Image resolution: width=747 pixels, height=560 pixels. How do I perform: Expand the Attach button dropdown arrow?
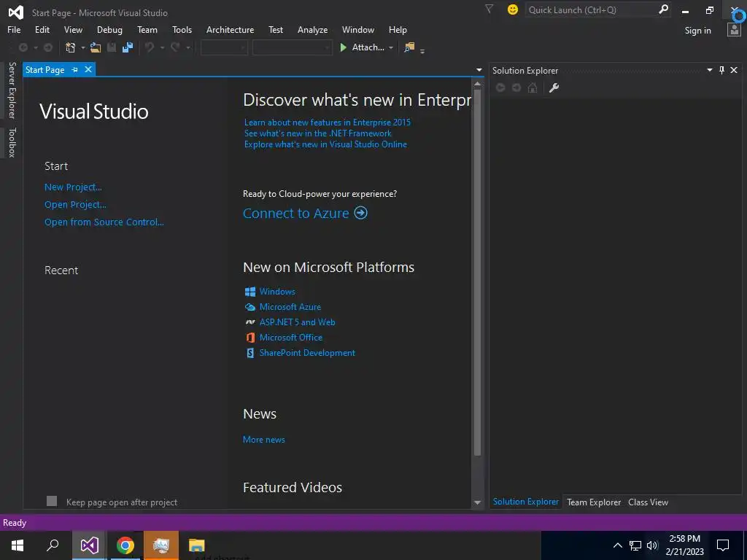tap(391, 47)
